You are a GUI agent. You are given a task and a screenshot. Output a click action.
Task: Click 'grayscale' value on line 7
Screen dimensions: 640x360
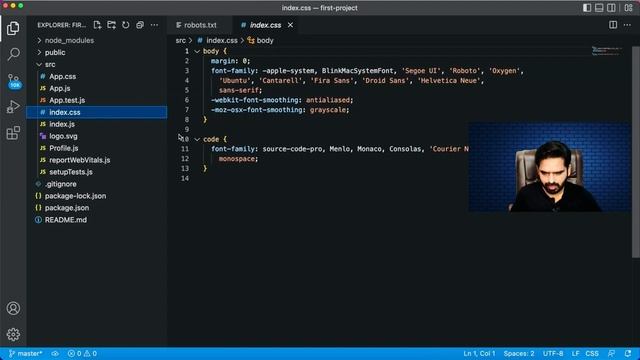click(x=328, y=110)
